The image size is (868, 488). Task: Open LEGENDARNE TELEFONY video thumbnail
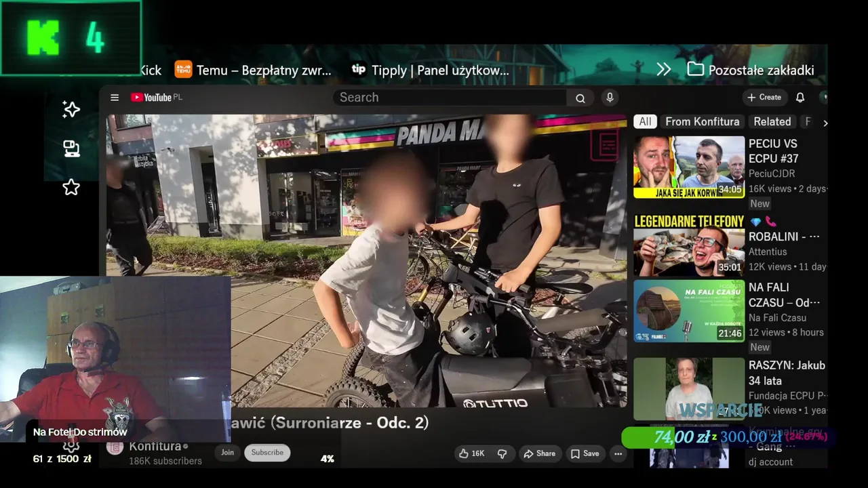click(689, 244)
